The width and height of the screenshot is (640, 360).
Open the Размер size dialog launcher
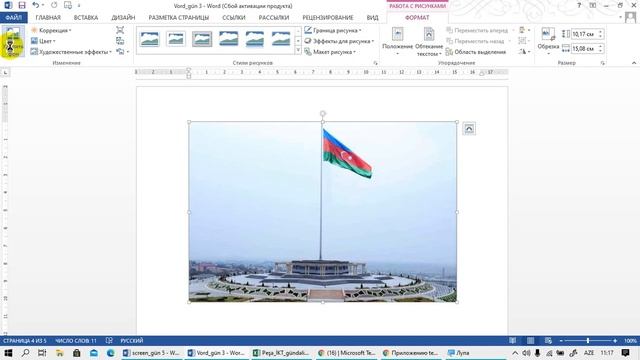tap(602, 63)
